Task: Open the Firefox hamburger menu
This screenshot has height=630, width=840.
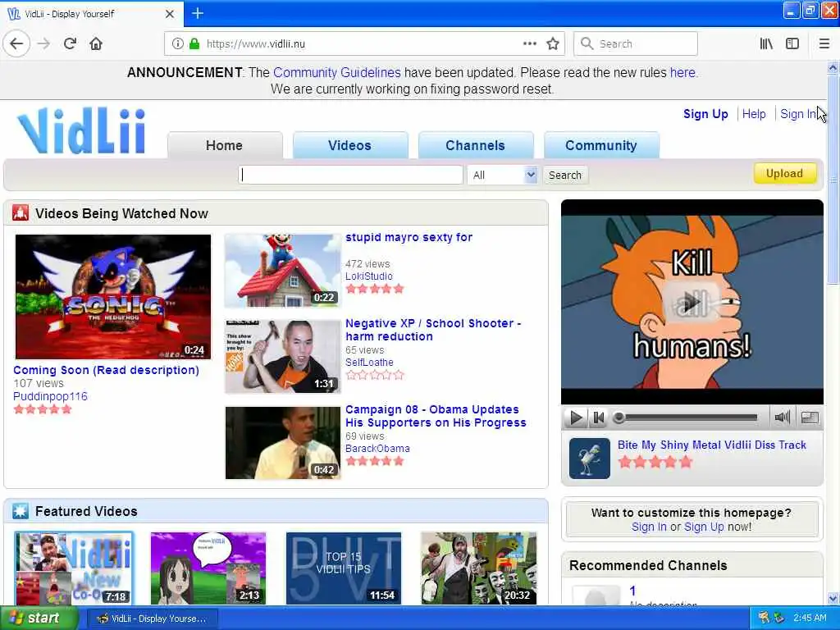Action: 824,43
